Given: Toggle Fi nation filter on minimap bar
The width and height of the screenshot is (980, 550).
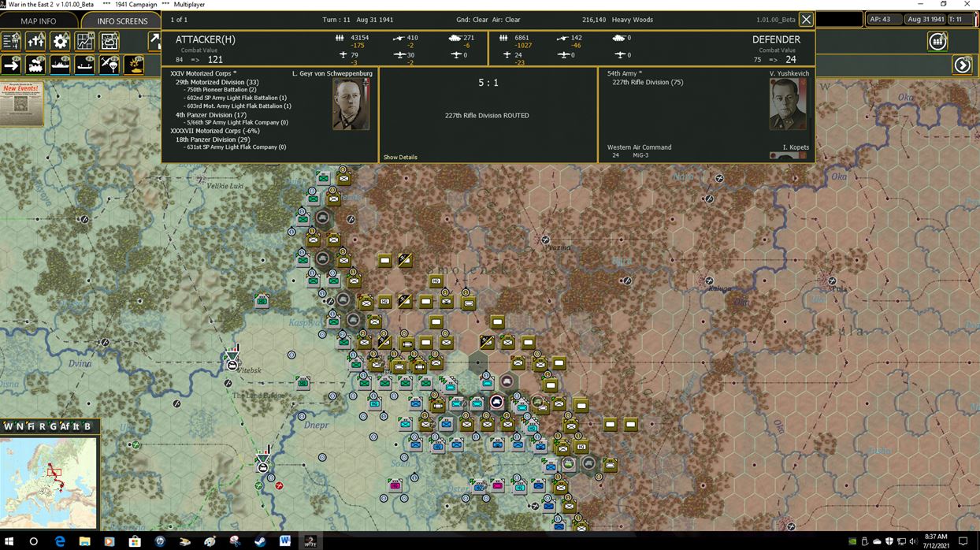Looking at the screenshot, I should click(x=31, y=426).
